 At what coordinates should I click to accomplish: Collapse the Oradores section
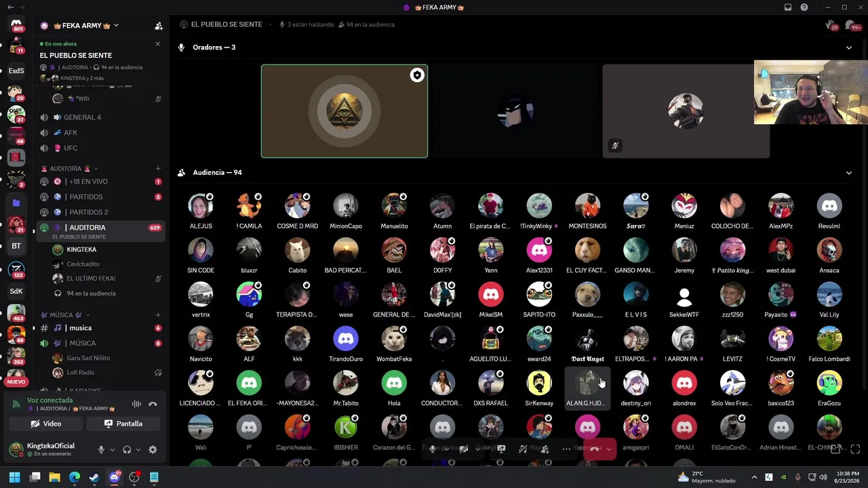pos(848,47)
